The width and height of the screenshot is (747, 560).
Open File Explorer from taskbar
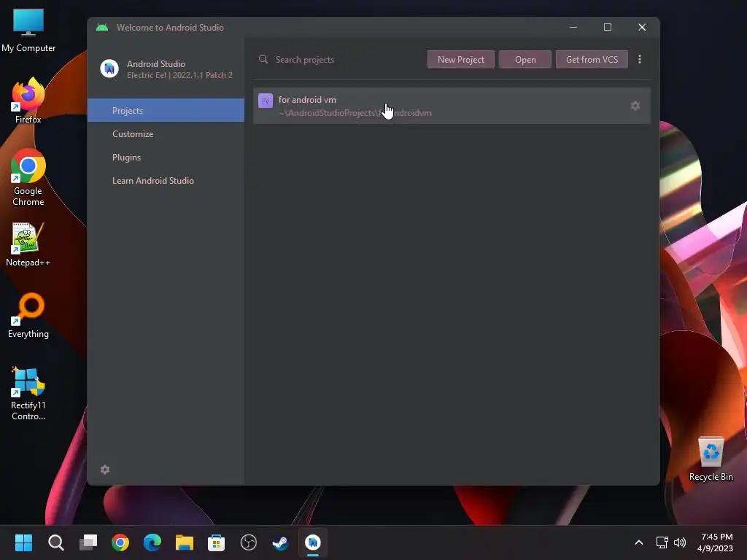click(x=185, y=542)
